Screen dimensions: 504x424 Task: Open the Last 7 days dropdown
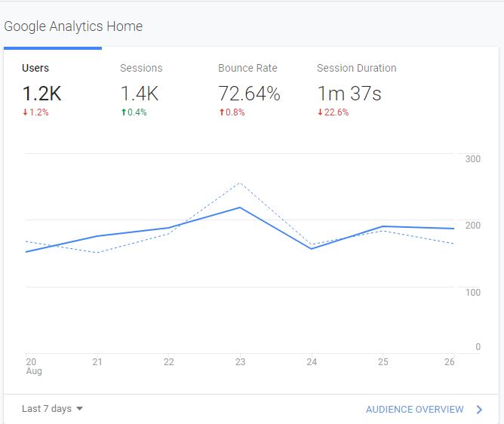52,409
